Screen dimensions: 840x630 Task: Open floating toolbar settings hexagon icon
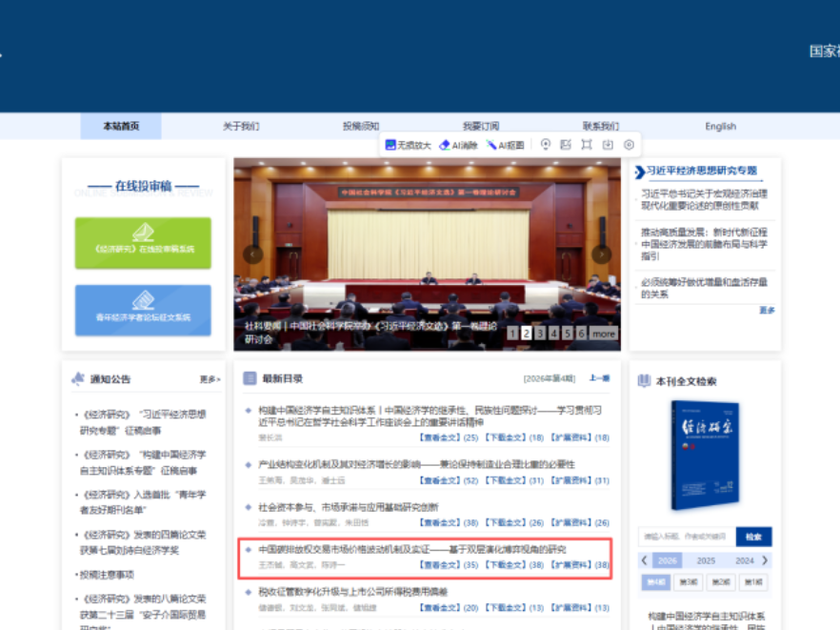coord(629,145)
